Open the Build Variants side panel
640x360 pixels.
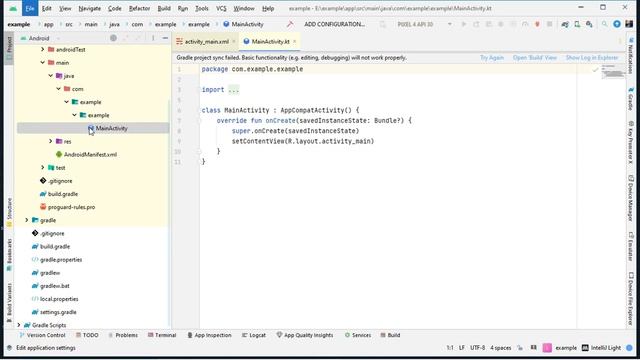pyautogui.click(x=9, y=302)
